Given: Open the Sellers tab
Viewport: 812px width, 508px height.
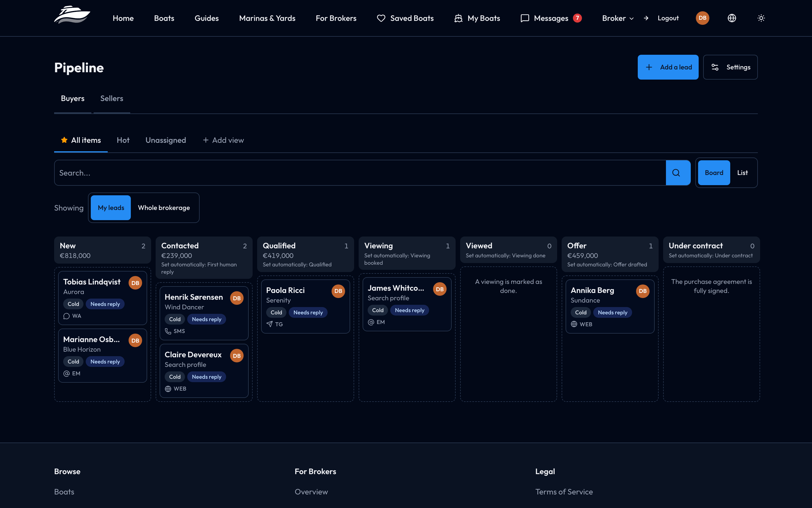Looking at the screenshot, I should click(x=112, y=98).
